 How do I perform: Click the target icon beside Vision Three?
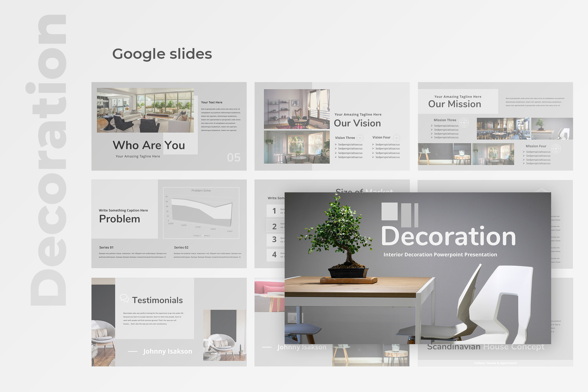point(360,138)
